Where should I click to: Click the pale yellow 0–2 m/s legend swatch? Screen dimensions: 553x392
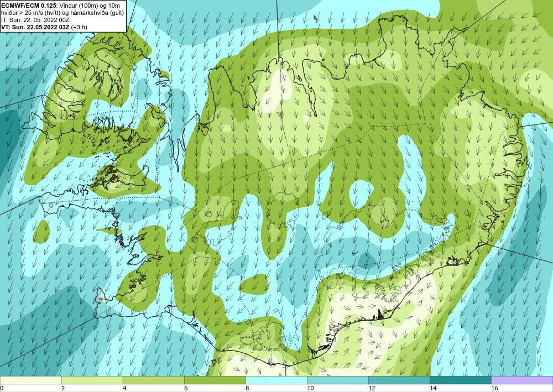click(30, 380)
